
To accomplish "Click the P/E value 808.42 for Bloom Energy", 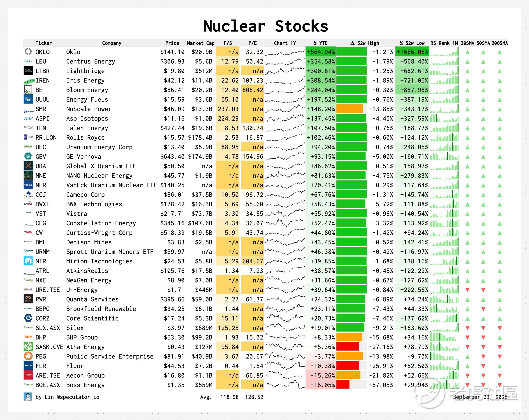I will [252, 90].
